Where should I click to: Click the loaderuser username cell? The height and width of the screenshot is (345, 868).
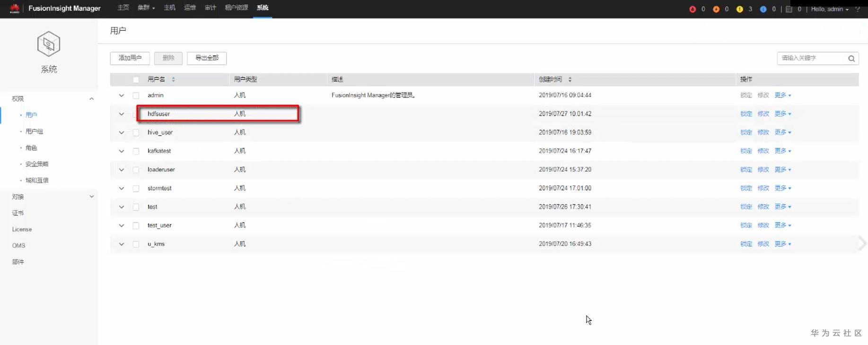click(x=161, y=170)
